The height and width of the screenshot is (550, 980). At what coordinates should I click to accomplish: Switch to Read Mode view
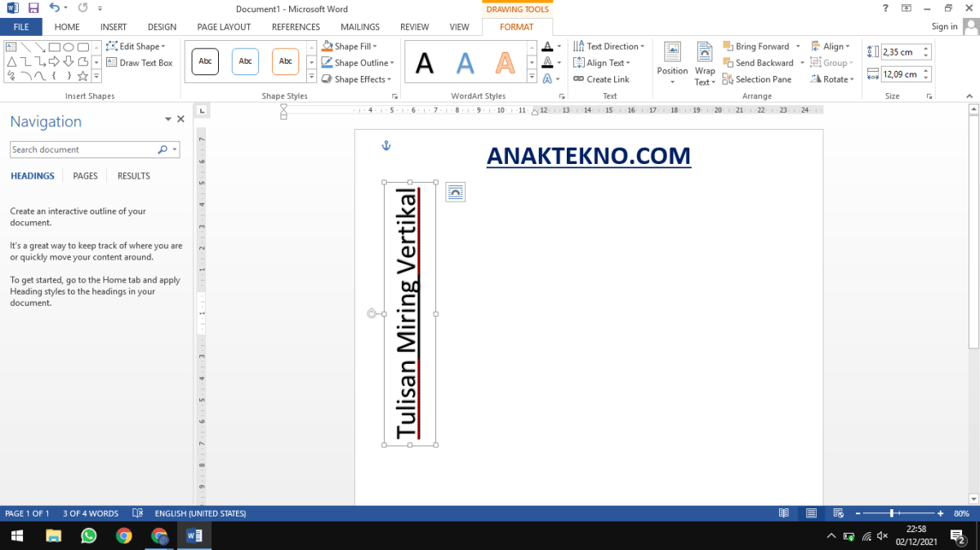pos(784,512)
